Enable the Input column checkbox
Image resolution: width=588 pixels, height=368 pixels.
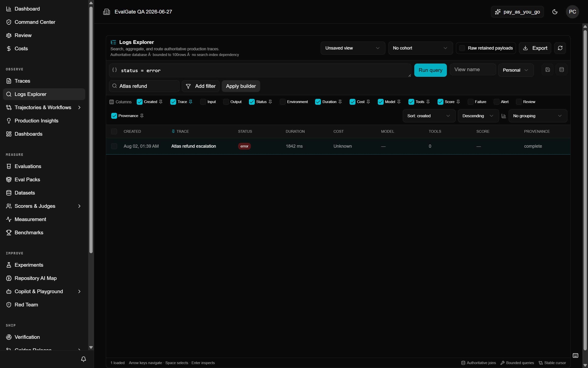point(203,102)
